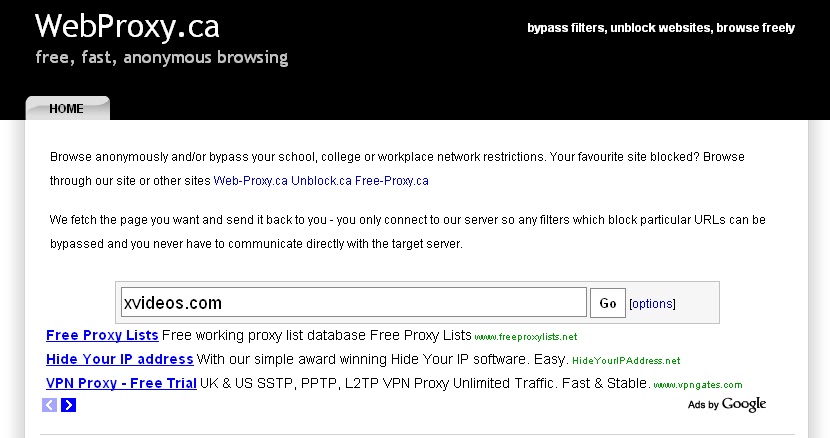Click the free, fast, anonymous browsing tagline
The width and height of the screenshot is (830, 438).
pyautogui.click(x=162, y=57)
